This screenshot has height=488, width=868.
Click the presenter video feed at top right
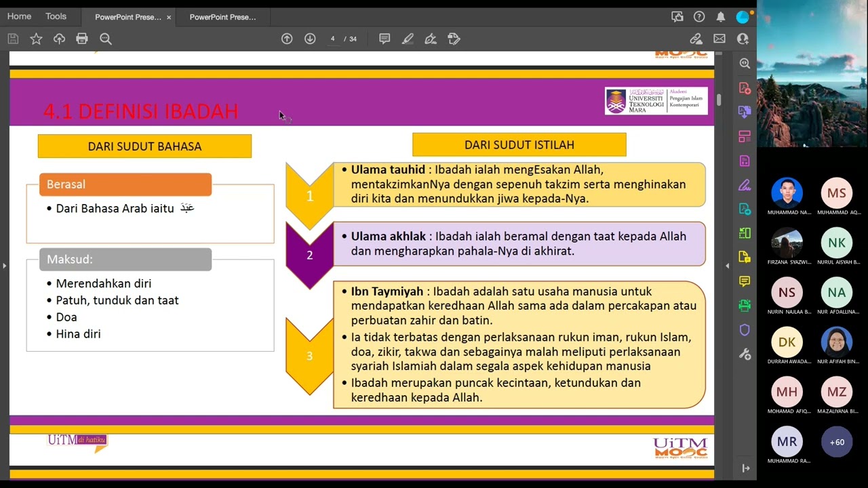tap(812, 74)
